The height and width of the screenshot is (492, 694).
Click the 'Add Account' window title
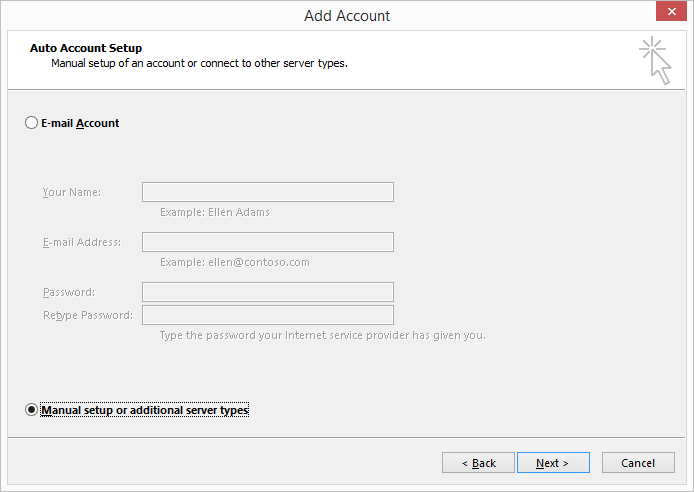point(347,16)
